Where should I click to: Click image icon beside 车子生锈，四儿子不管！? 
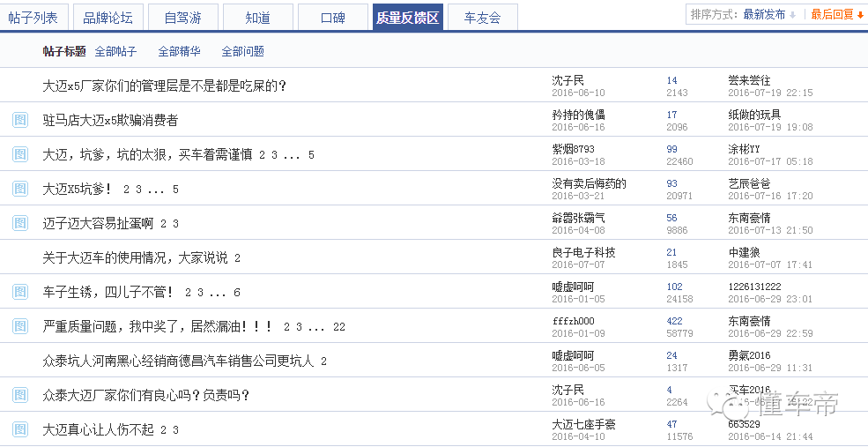(20, 291)
